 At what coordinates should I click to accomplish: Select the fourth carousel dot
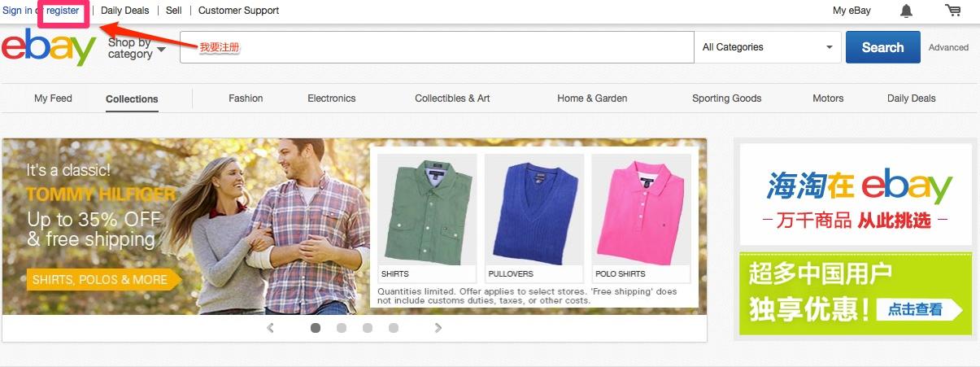(x=394, y=328)
